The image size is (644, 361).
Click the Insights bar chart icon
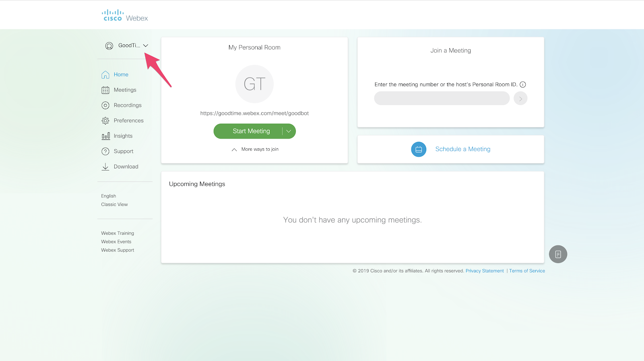(105, 136)
